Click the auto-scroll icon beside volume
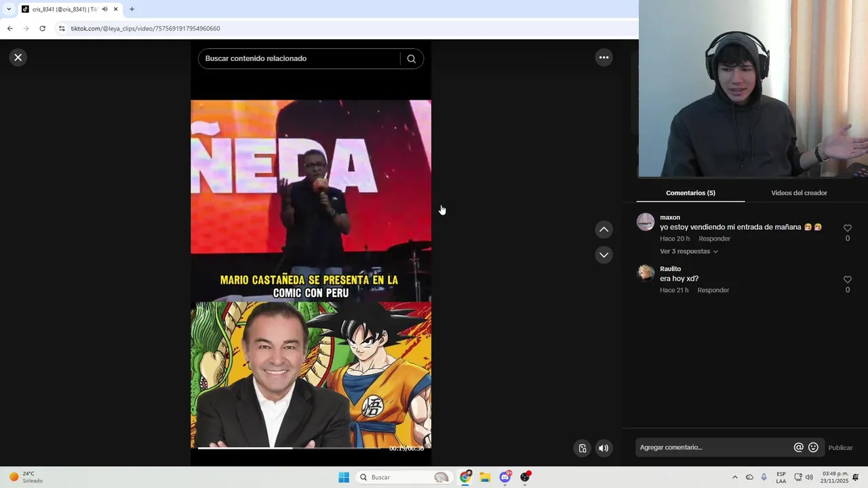 click(582, 448)
